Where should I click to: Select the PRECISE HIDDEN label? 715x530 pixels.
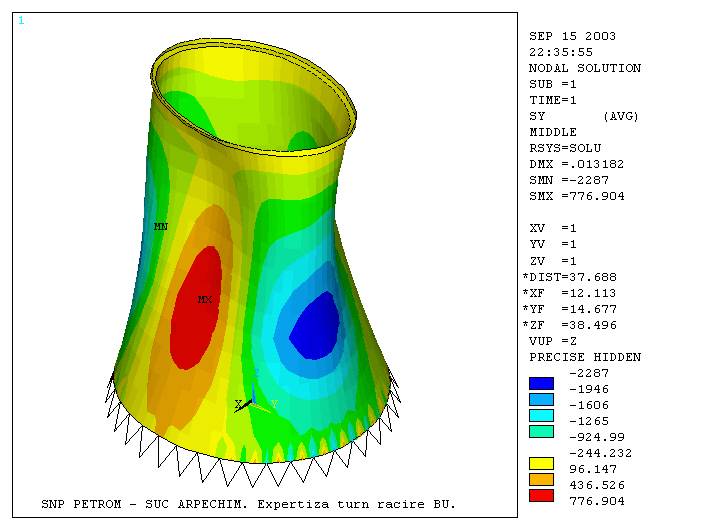click(584, 357)
